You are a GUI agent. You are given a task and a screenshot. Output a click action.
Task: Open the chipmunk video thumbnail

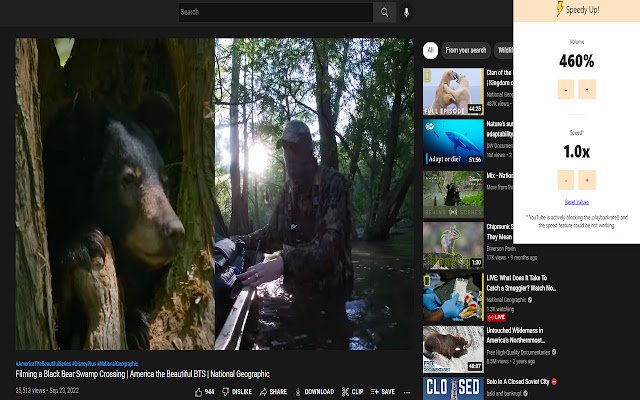(x=453, y=245)
